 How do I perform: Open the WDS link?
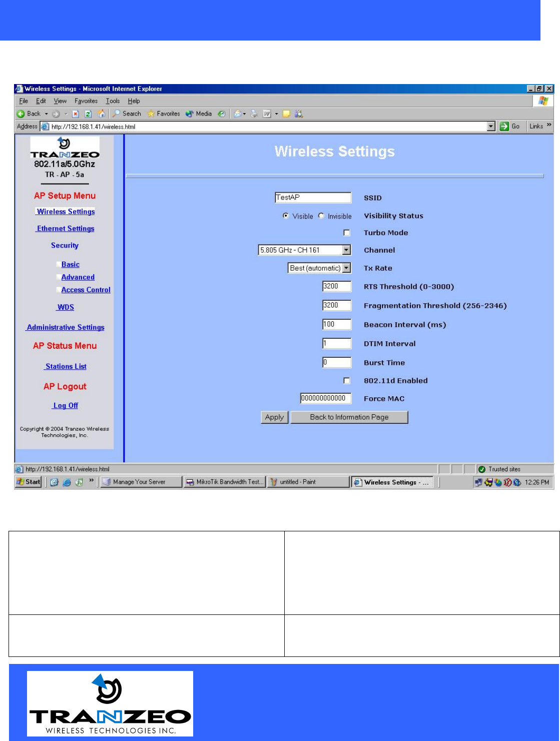pyautogui.click(x=66, y=307)
